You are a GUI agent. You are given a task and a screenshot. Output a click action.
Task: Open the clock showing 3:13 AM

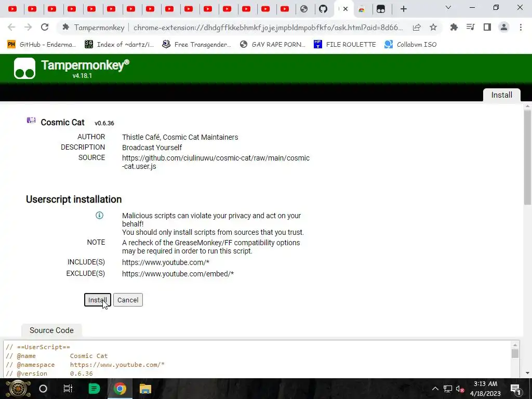[x=486, y=389]
